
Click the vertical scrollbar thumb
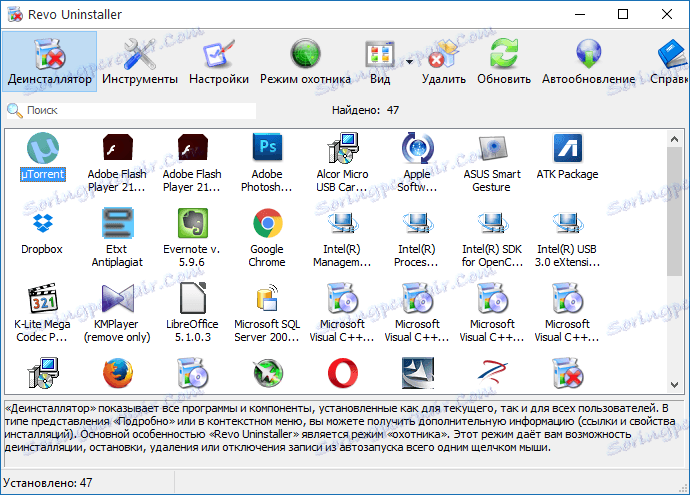click(674, 212)
